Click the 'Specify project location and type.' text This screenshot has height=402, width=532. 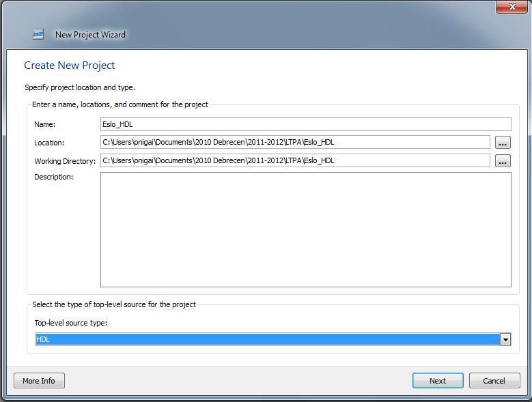click(80, 87)
